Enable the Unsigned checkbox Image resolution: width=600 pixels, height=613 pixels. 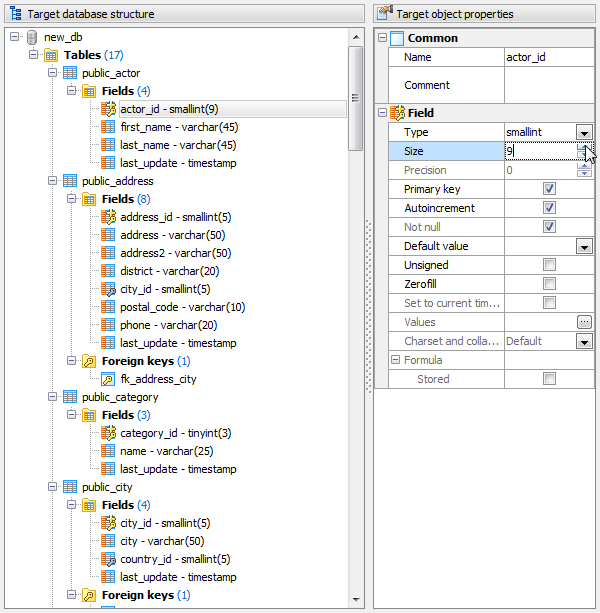549,265
